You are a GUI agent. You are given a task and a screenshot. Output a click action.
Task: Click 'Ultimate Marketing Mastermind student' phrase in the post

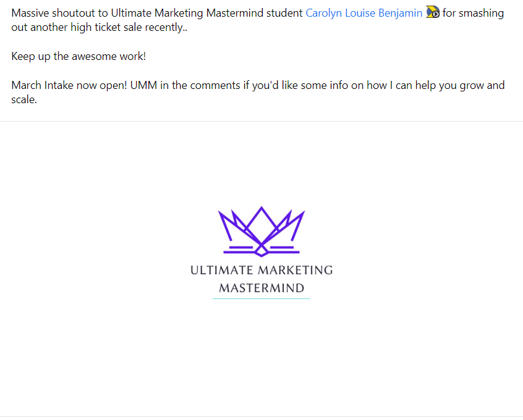click(207, 13)
